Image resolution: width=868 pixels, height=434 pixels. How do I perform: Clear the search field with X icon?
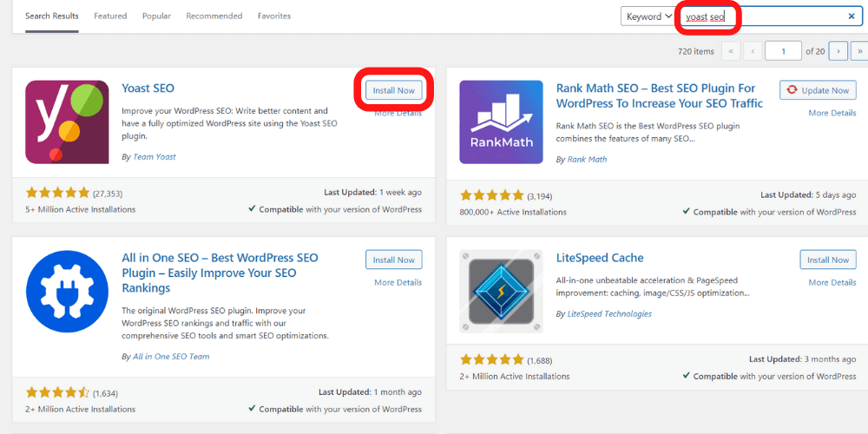point(851,16)
